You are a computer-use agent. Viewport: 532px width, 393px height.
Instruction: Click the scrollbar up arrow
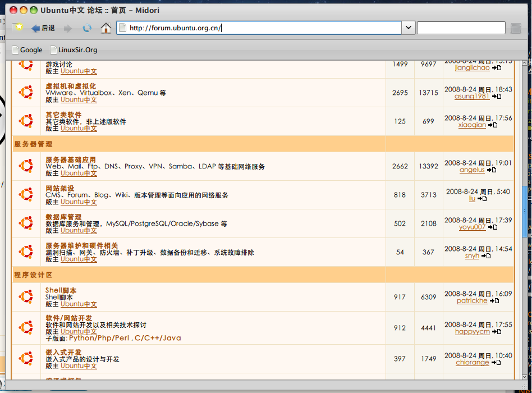point(525,63)
